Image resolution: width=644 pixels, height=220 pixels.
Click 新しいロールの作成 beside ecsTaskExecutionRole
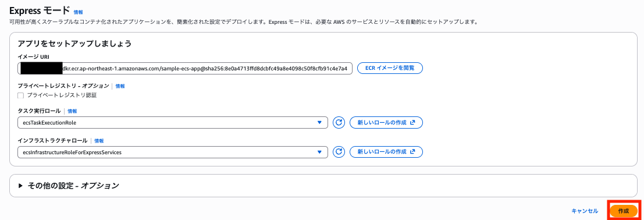click(386, 123)
